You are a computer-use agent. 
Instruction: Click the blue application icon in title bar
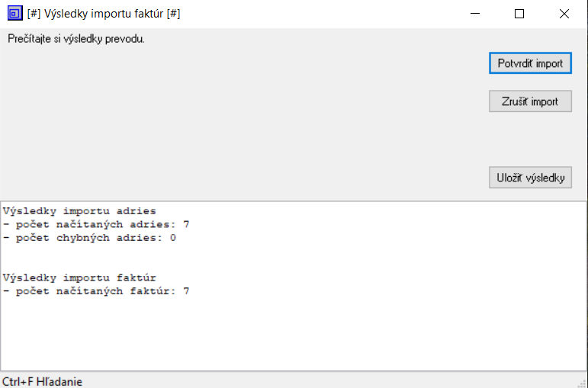[x=15, y=14]
